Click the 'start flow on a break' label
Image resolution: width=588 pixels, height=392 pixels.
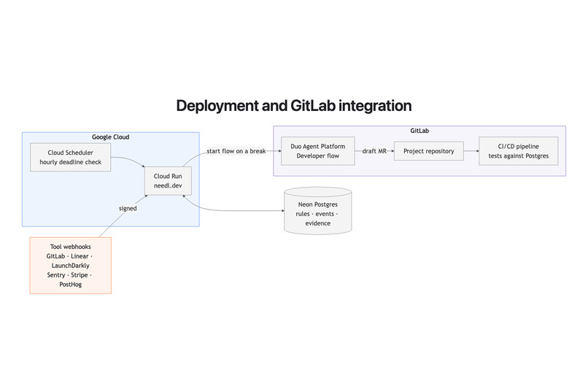click(x=236, y=151)
